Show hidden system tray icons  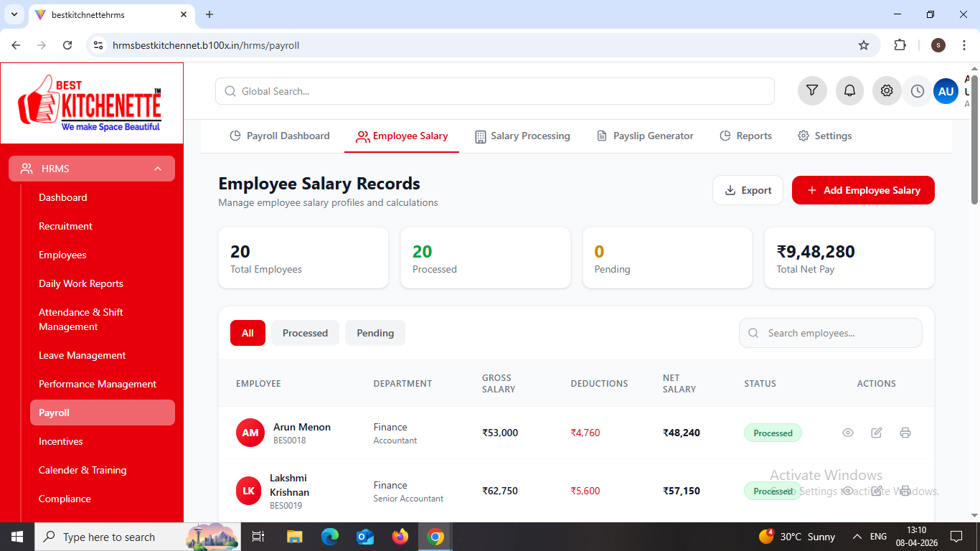[857, 537]
